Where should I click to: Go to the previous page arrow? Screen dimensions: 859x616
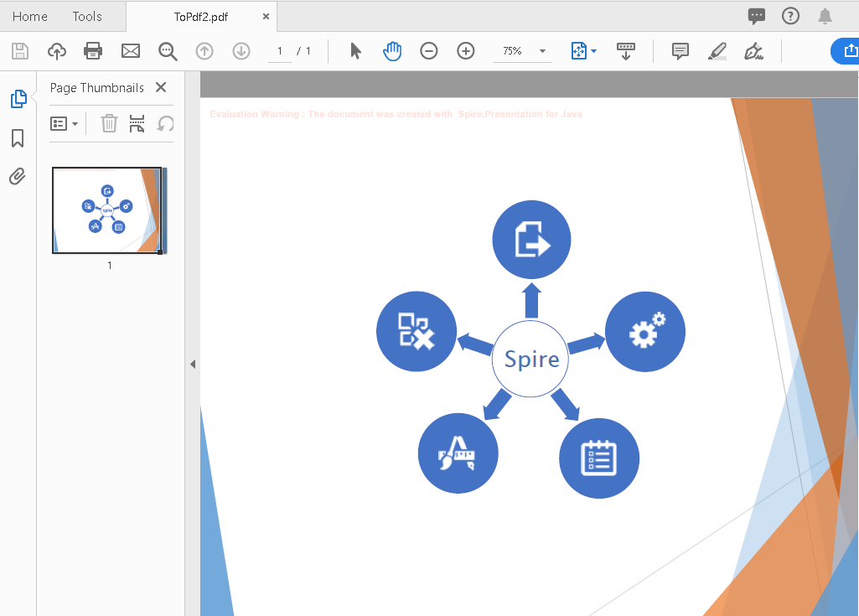204,51
